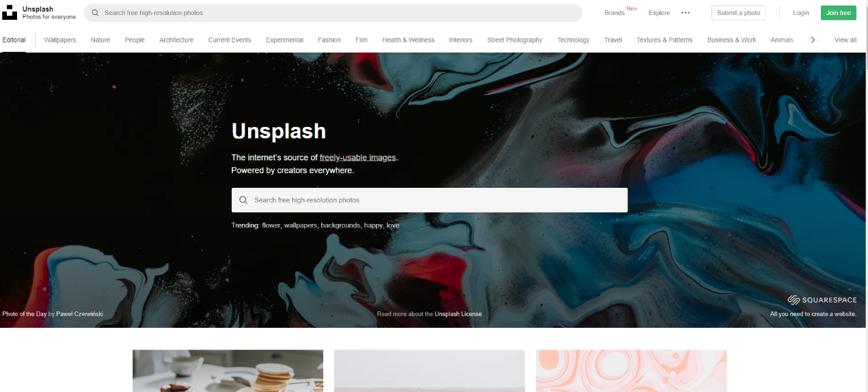The height and width of the screenshot is (392, 868).
Task: Click the Login link
Action: pos(801,13)
